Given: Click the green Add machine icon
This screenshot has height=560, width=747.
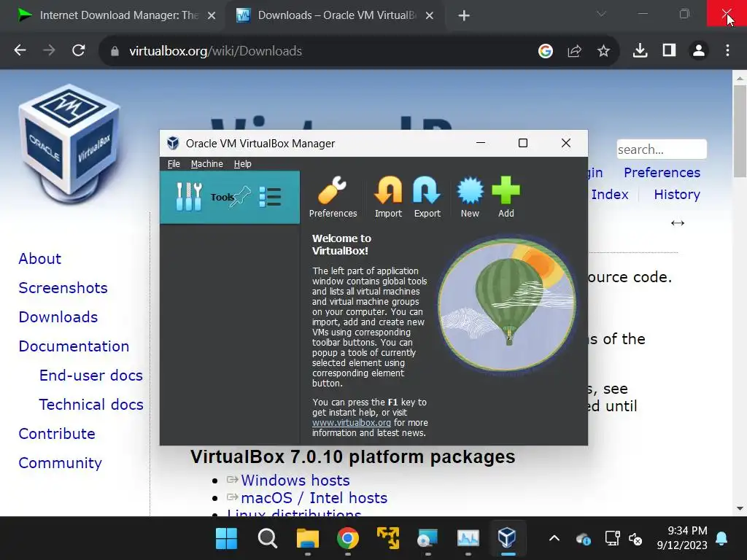Looking at the screenshot, I should [x=506, y=197].
